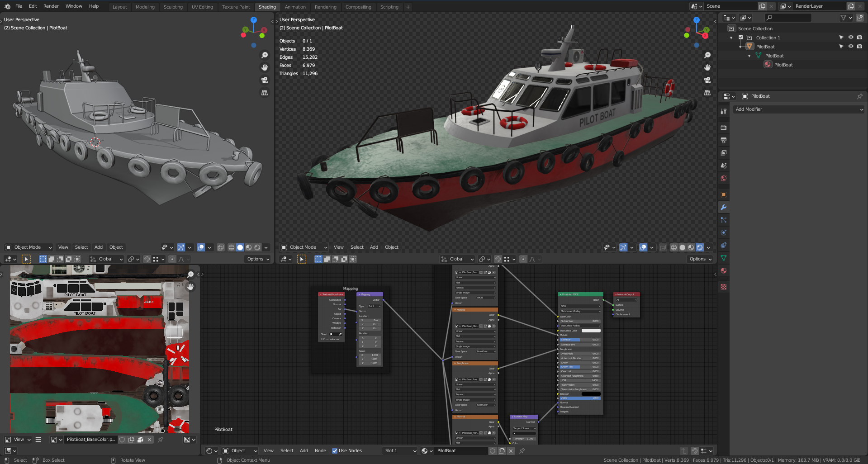Open the Slot 1 material slot dropdown
868x464 pixels.
coord(399,450)
